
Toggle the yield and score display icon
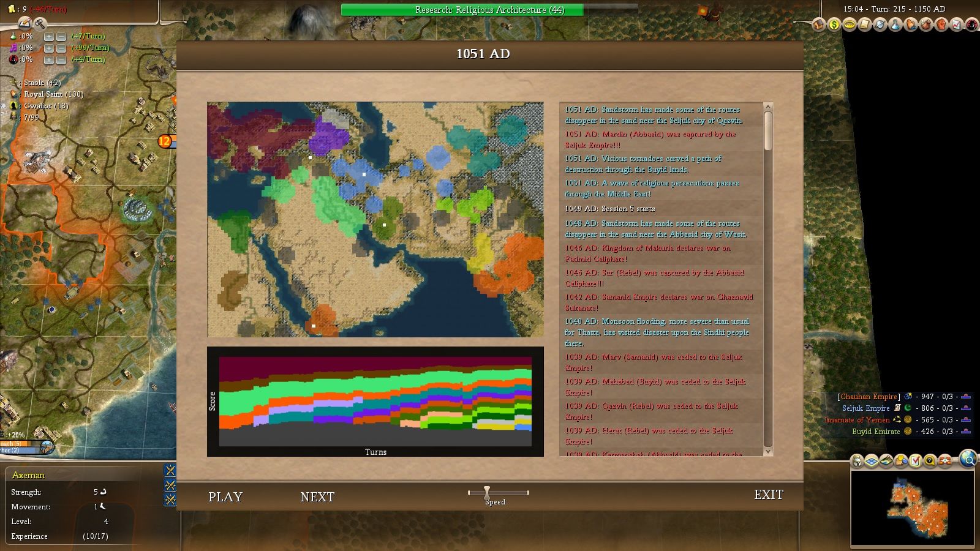tap(901, 460)
